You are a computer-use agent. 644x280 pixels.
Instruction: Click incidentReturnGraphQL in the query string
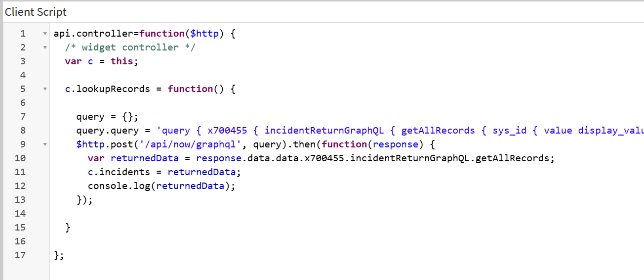pyautogui.click(x=324, y=131)
